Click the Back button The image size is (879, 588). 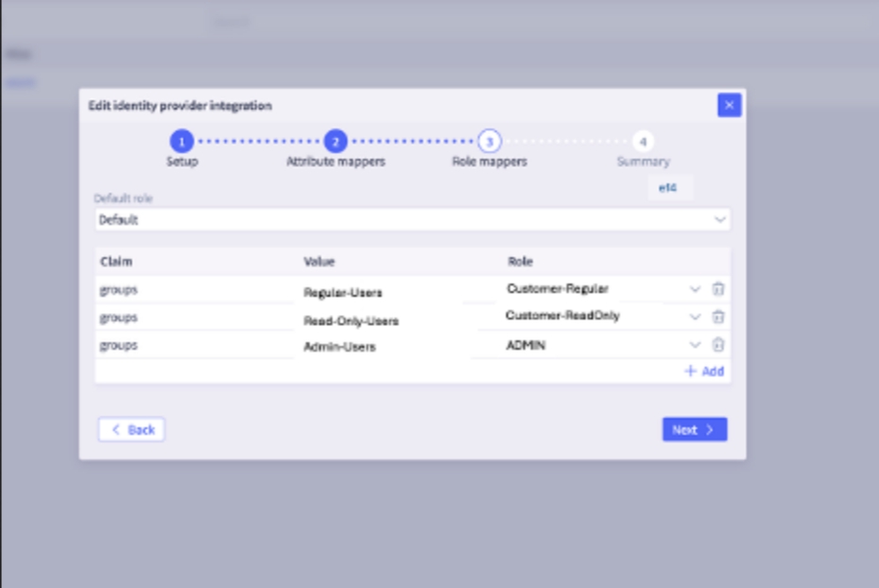(131, 430)
